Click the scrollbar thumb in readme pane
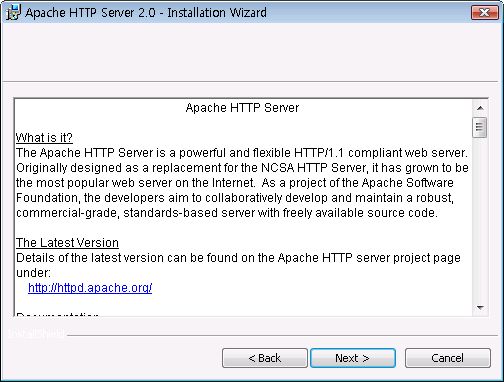 [x=480, y=127]
